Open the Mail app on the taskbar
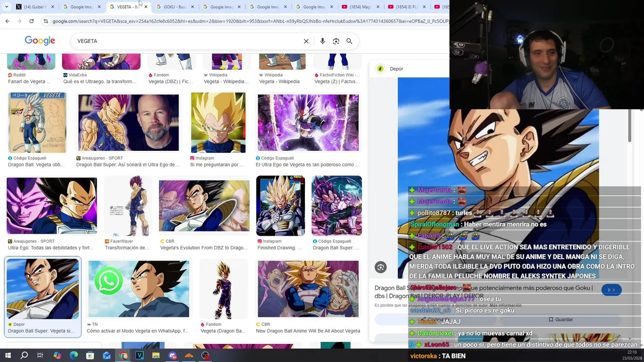Viewport: 644px width, 362px height. pos(107,355)
